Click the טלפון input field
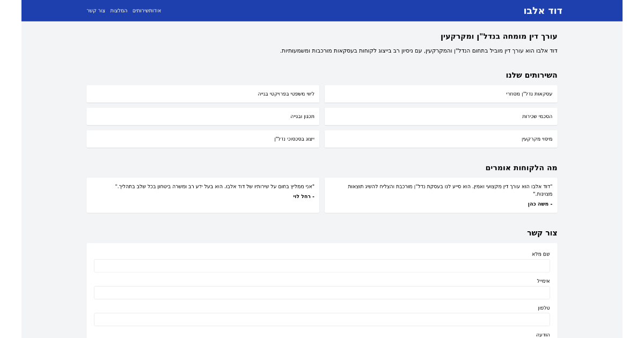The image size is (644, 338). pos(322,319)
